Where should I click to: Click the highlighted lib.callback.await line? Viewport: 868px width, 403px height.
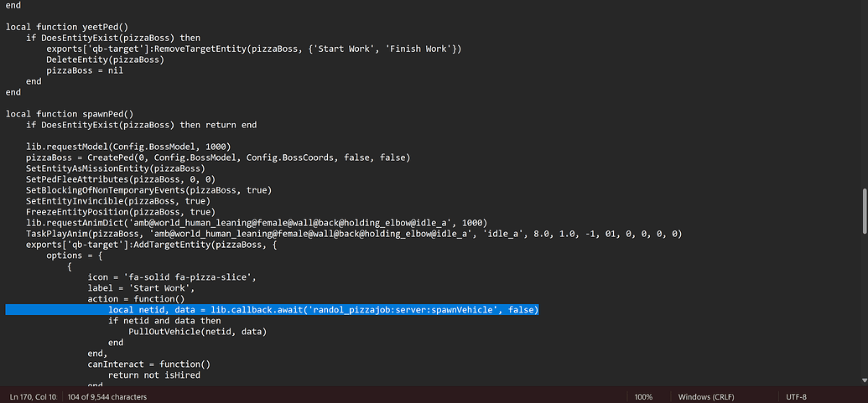pos(323,310)
